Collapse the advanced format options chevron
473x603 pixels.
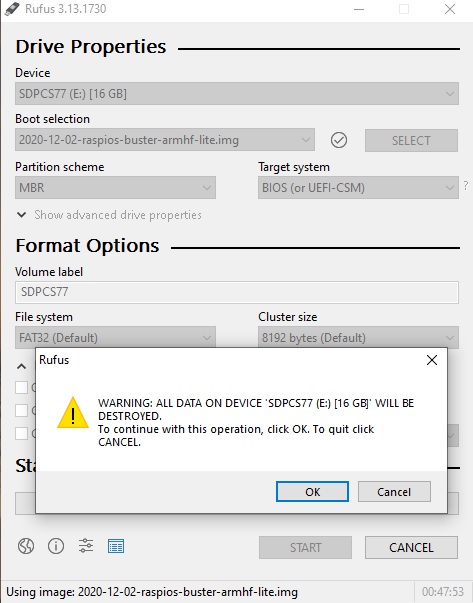pyautogui.click(x=22, y=366)
